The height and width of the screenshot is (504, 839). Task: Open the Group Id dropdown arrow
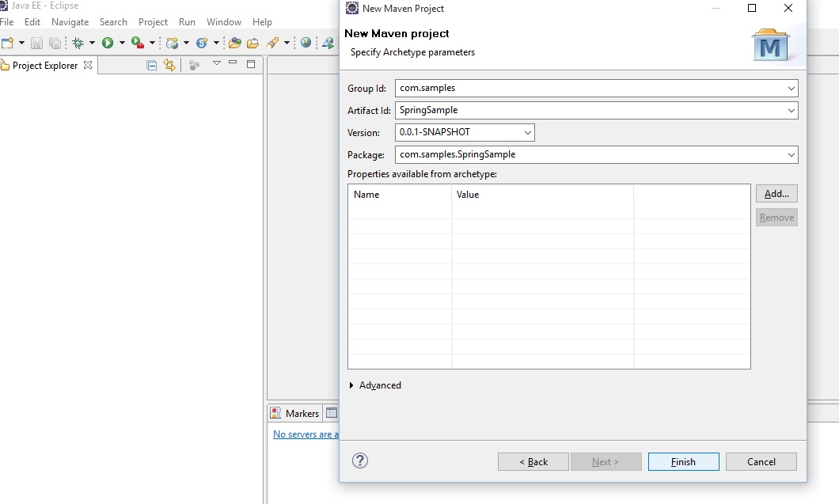point(792,89)
